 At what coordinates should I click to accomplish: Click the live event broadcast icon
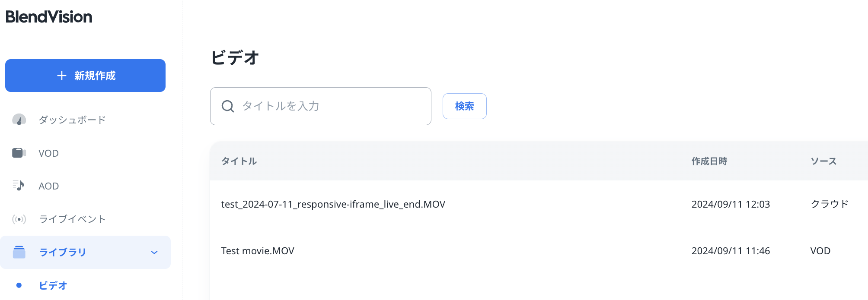19,219
